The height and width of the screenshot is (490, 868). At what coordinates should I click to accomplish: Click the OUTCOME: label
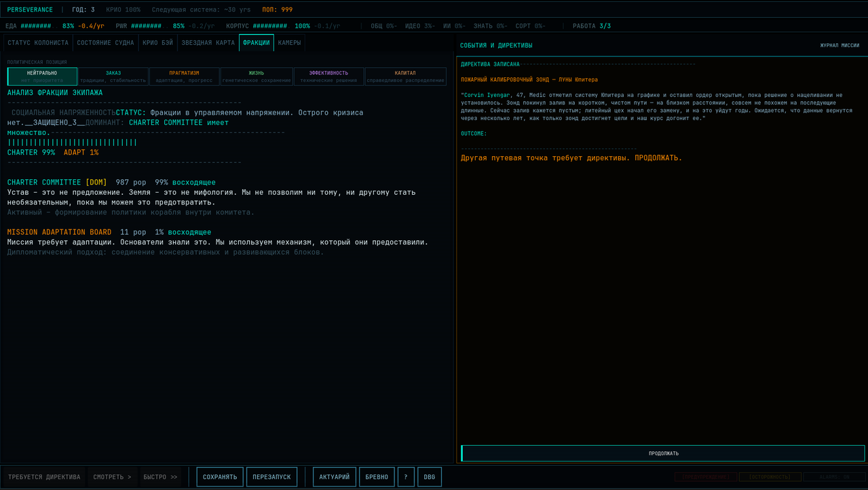pos(474,134)
